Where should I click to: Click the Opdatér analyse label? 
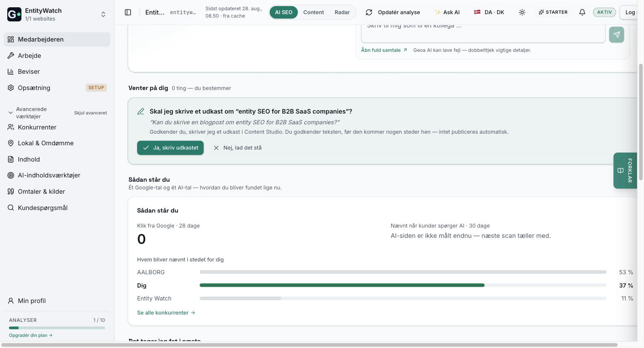click(x=399, y=12)
